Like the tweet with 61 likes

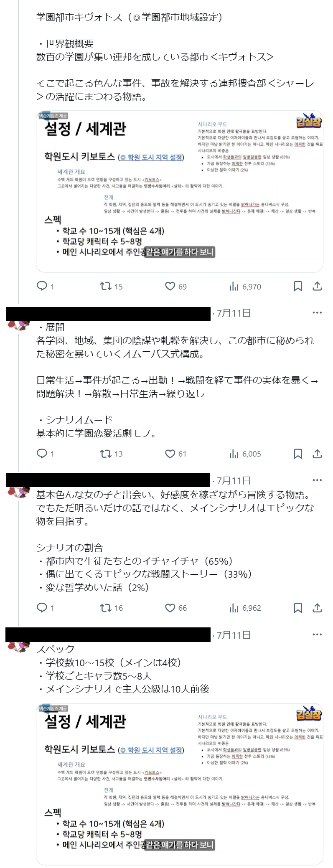tap(170, 454)
